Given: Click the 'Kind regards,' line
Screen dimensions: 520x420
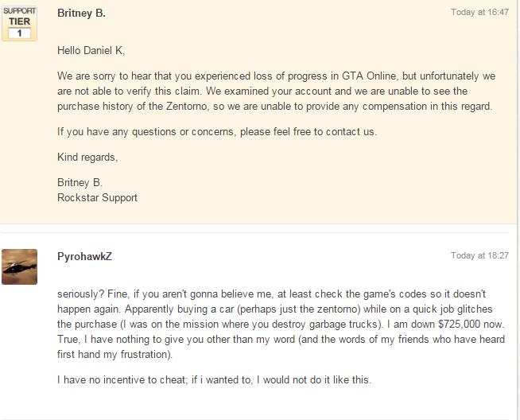Looking at the screenshot, I should click(x=87, y=157).
